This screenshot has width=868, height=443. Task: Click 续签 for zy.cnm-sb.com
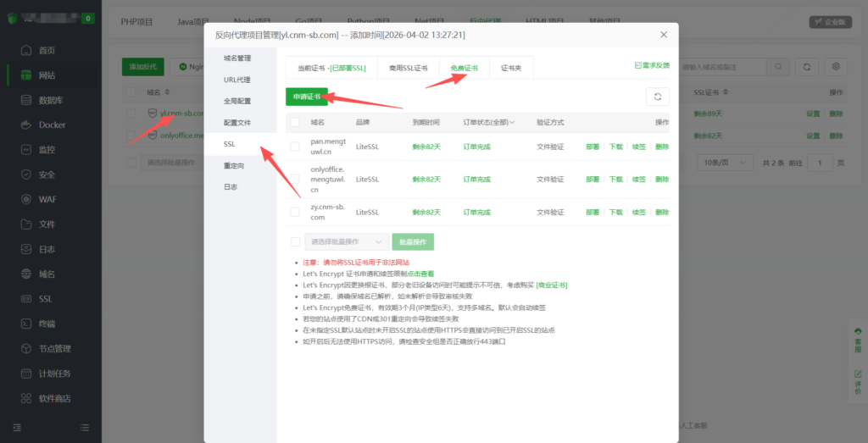click(x=639, y=212)
